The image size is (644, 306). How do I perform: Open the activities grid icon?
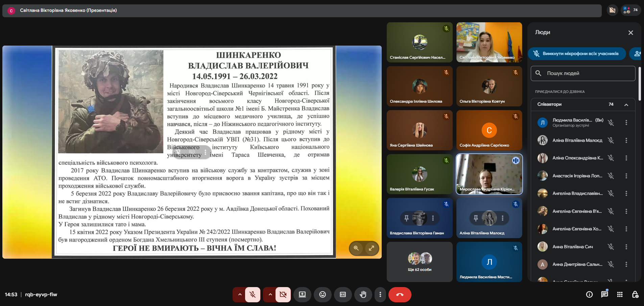point(620,295)
